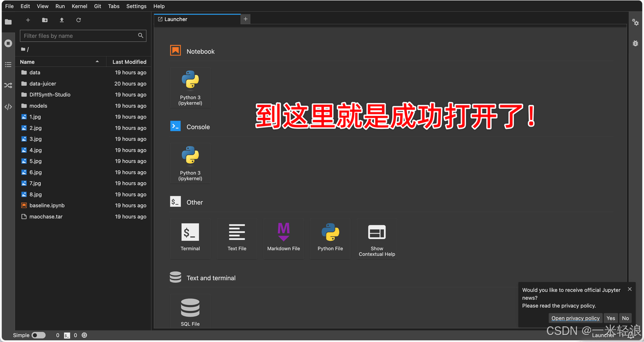The image size is (644, 342).
Task: Upload files using the upload icon
Action: point(61,20)
